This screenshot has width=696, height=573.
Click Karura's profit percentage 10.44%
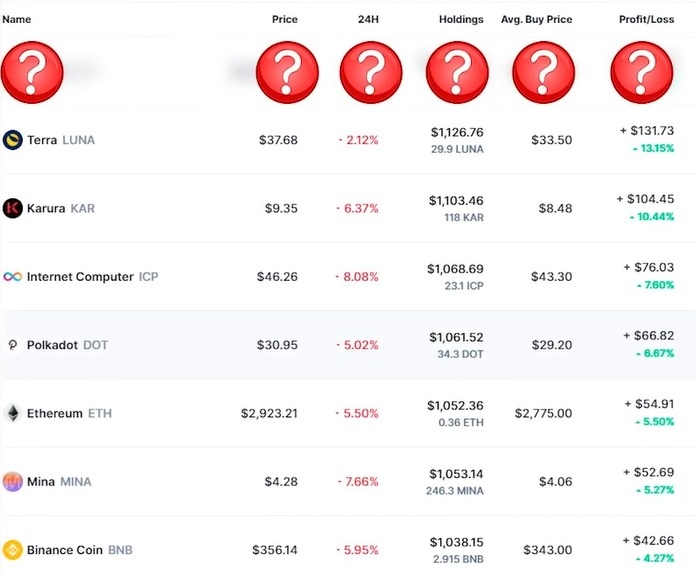coord(652,217)
